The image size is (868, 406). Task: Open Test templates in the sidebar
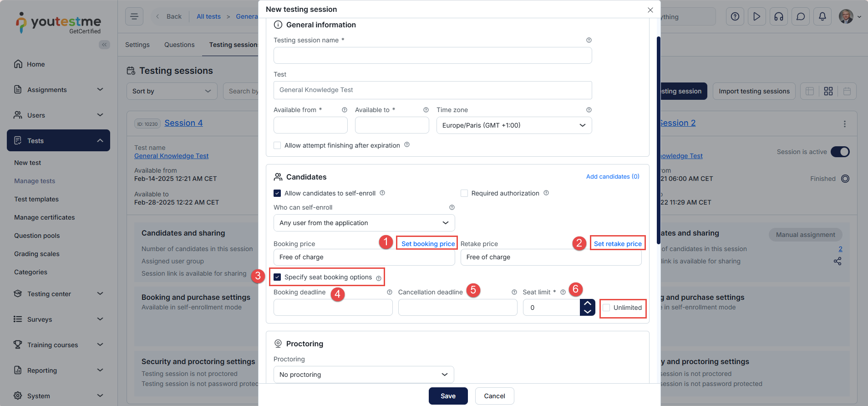tap(36, 199)
